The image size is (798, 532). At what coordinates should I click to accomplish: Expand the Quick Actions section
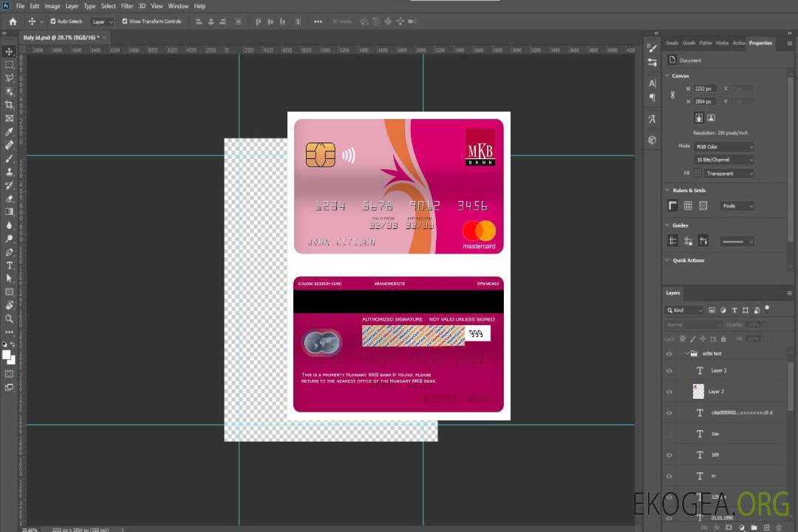pyautogui.click(x=667, y=260)
